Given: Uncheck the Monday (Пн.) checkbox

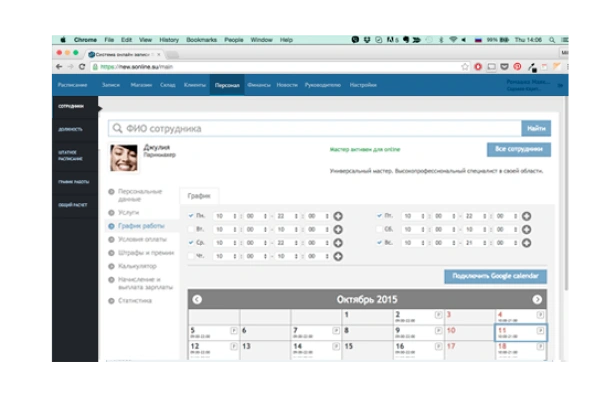Looking at the screenshot, I should pyautogui.click(x=191, y=216).
